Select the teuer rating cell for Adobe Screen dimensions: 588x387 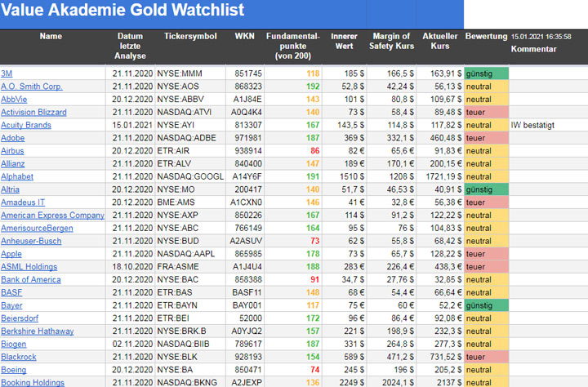(x=487, y=138)
